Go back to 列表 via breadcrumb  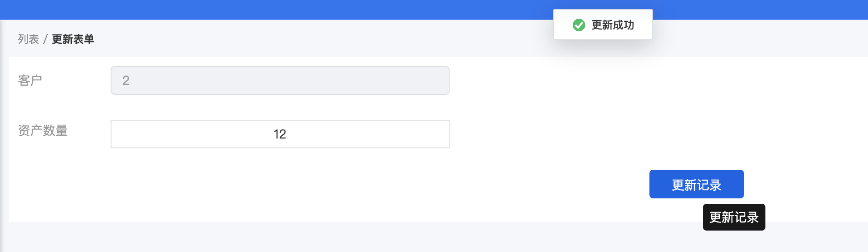click(x=29, y=39)
